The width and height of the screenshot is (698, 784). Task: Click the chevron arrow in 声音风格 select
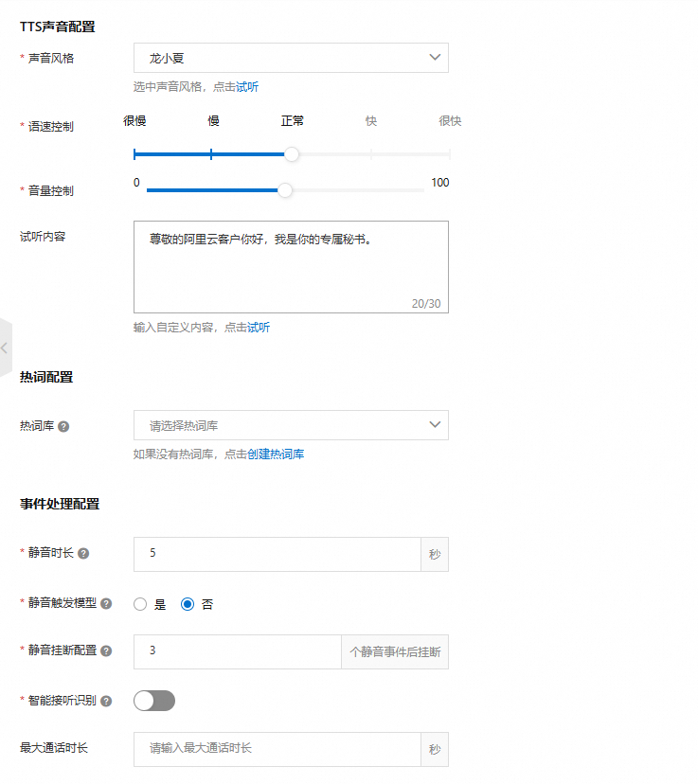point(435,58)
